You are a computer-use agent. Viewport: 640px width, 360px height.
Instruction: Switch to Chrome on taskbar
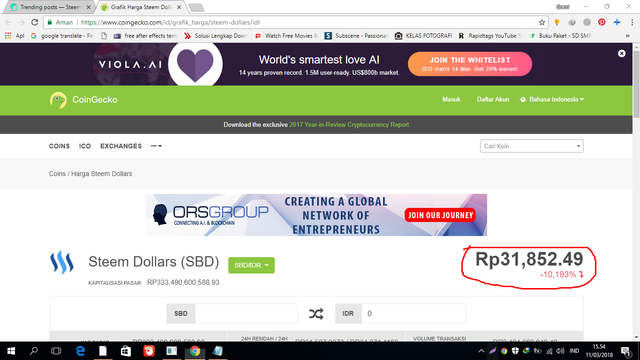[195, 351]
